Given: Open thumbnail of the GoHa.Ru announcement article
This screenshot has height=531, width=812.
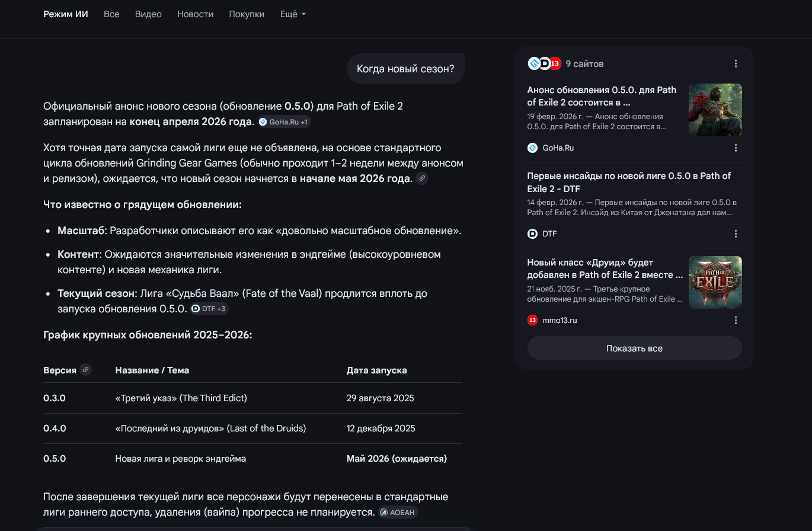Looking at the screenshot, I should point(715,110).
